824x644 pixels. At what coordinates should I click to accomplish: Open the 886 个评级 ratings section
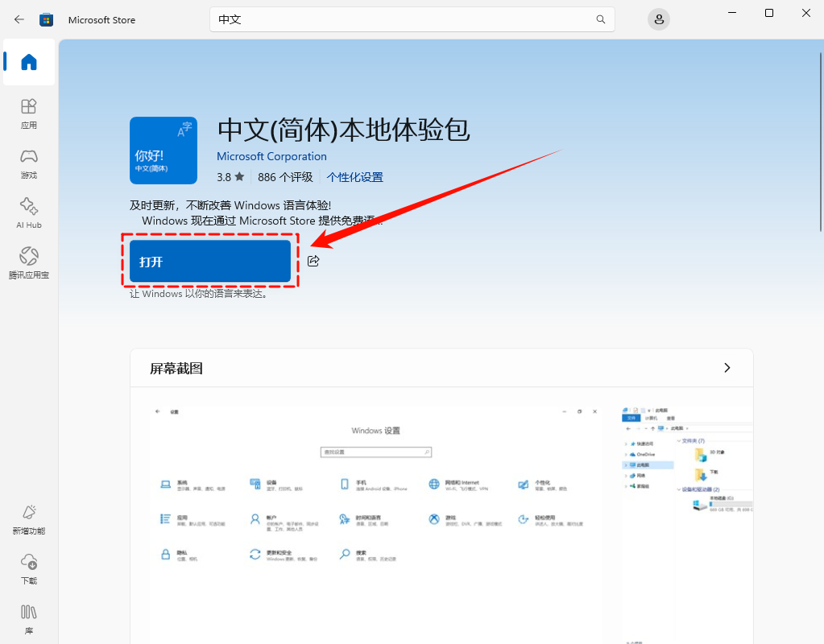click(x=285, y=177)
